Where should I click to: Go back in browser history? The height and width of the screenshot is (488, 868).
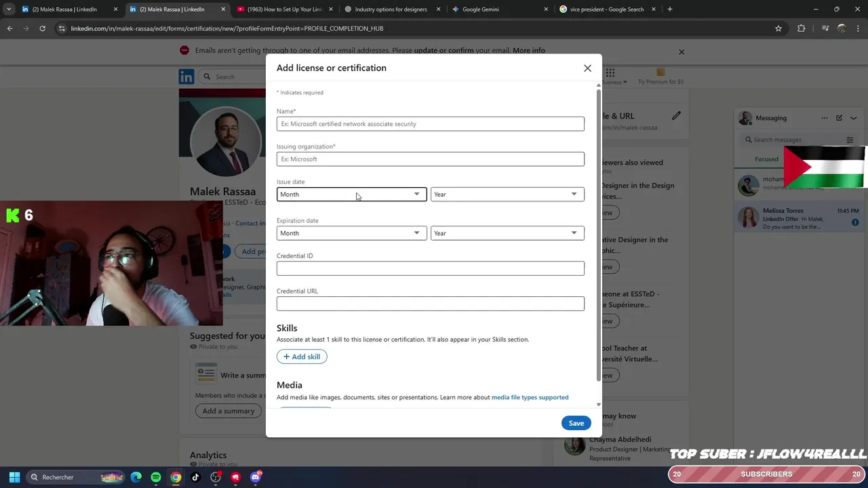(x=9, y=28)
